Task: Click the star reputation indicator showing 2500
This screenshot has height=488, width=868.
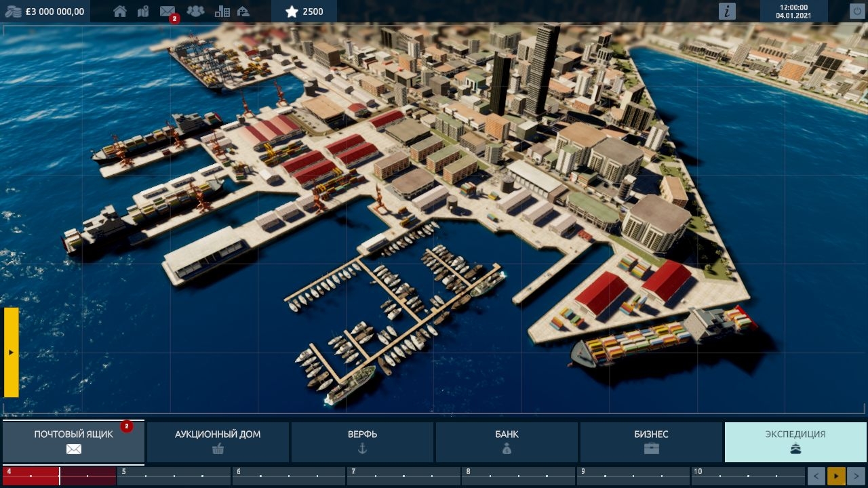Action: click(303, 12)
